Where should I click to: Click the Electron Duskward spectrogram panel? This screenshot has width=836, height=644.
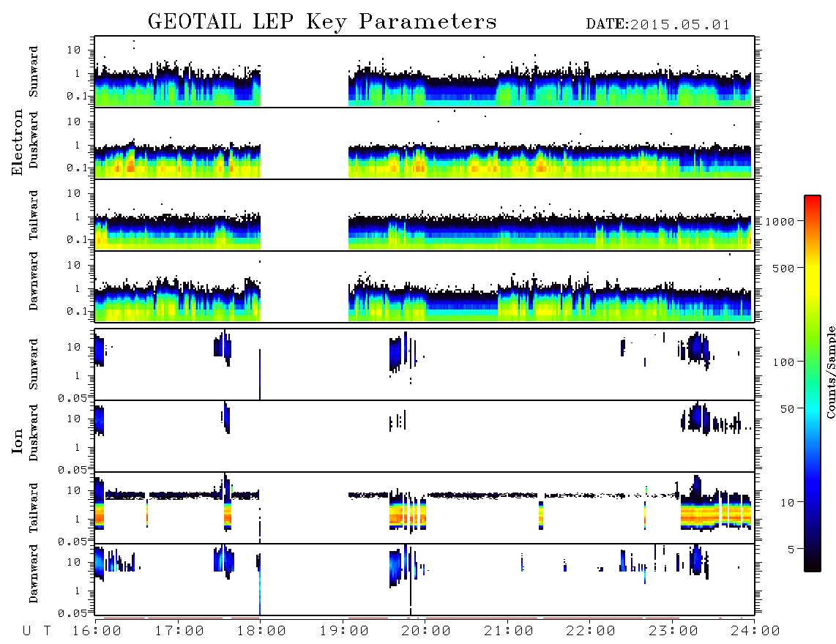(425, 143)
